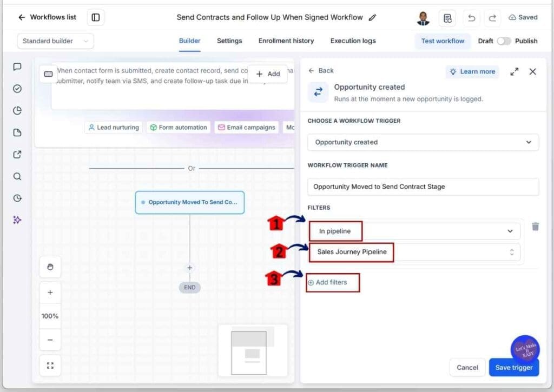Open the version notes document icon
This screenshot has width=554, height=392.
pyautogui.click(x=447, y=18)
